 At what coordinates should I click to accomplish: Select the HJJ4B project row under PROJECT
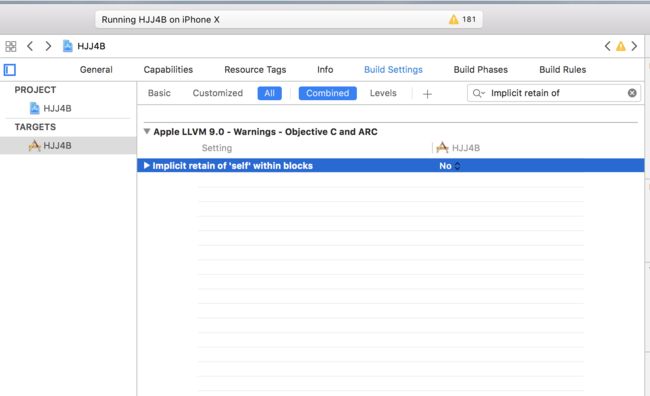68,108
